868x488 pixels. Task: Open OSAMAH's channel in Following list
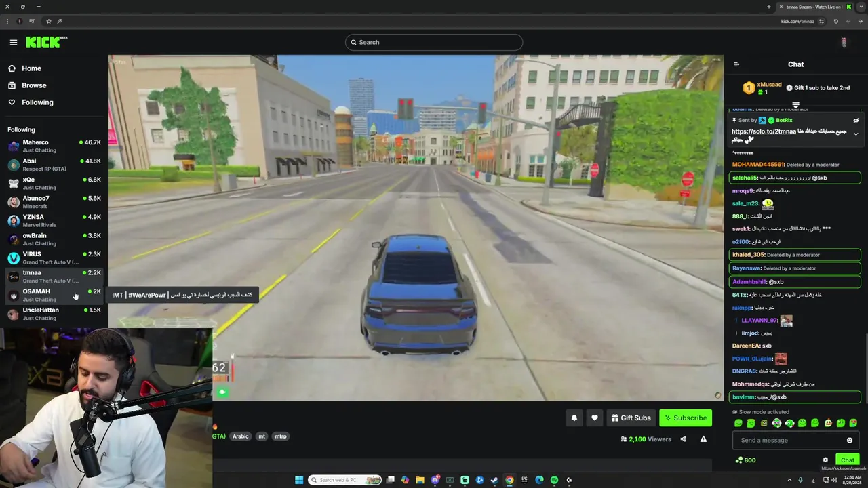pos(54,295)
